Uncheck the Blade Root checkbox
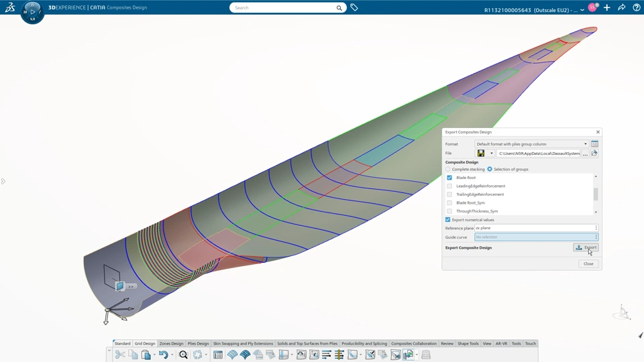Image resolution: width=644 pixels, height=362 pixels. pos(449,178)
